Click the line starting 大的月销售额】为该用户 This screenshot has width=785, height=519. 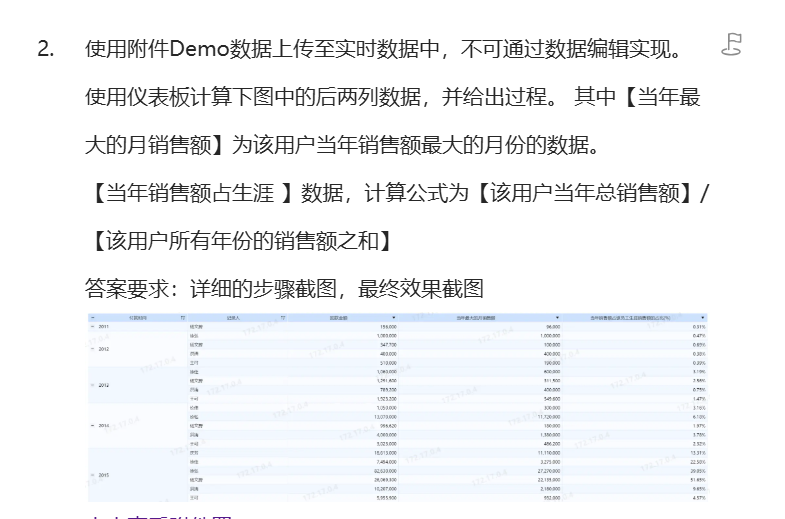(342, 145)
